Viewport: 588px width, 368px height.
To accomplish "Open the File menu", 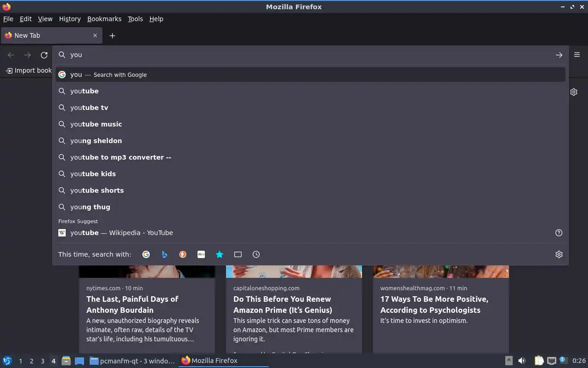I will (8, 19).
